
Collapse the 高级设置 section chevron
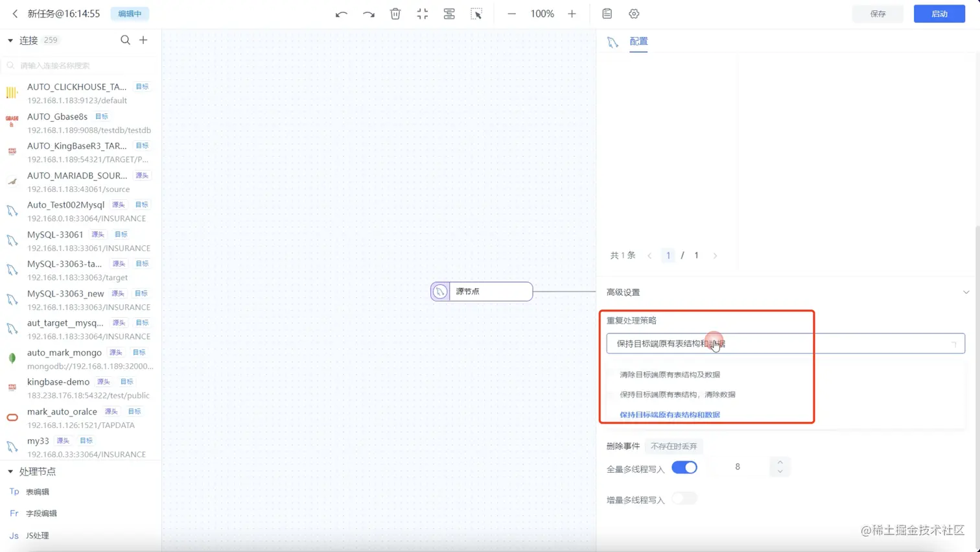[966, 293]
